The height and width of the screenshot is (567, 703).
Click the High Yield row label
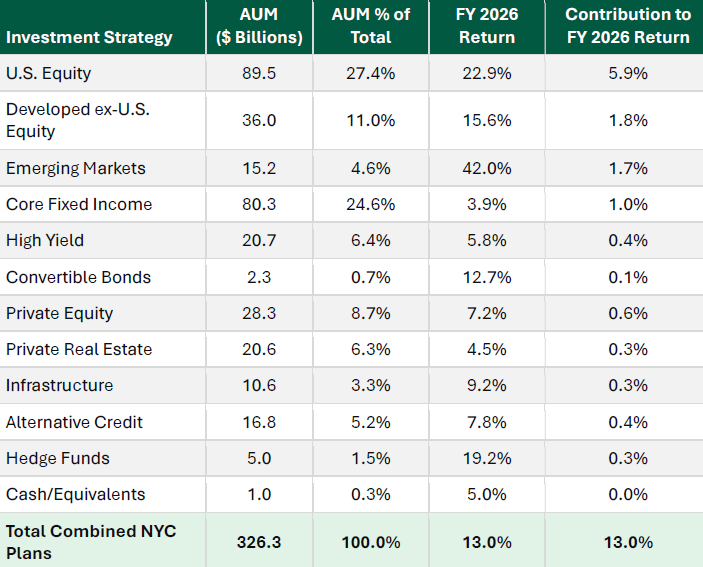pos(45,241)
